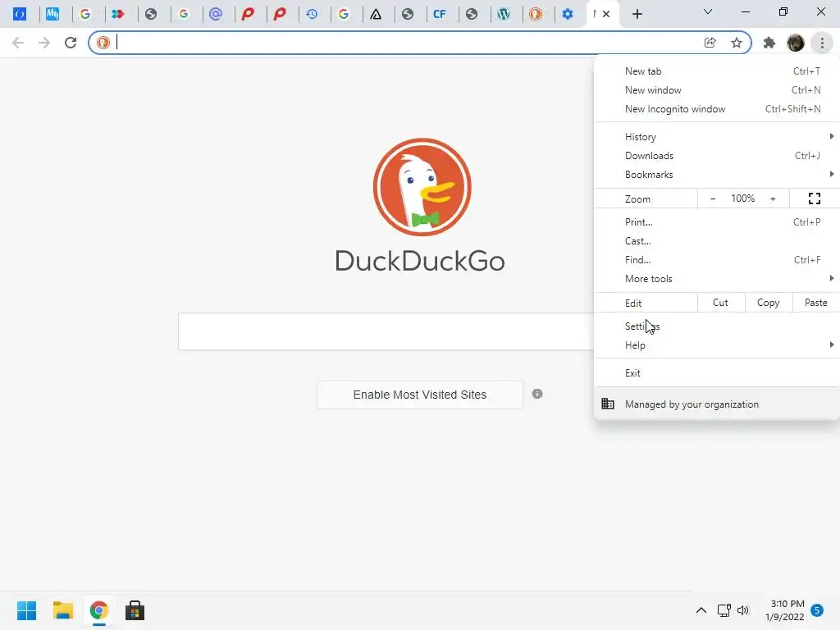
Task: Switch to the WordPress tab
Action: 504,14
